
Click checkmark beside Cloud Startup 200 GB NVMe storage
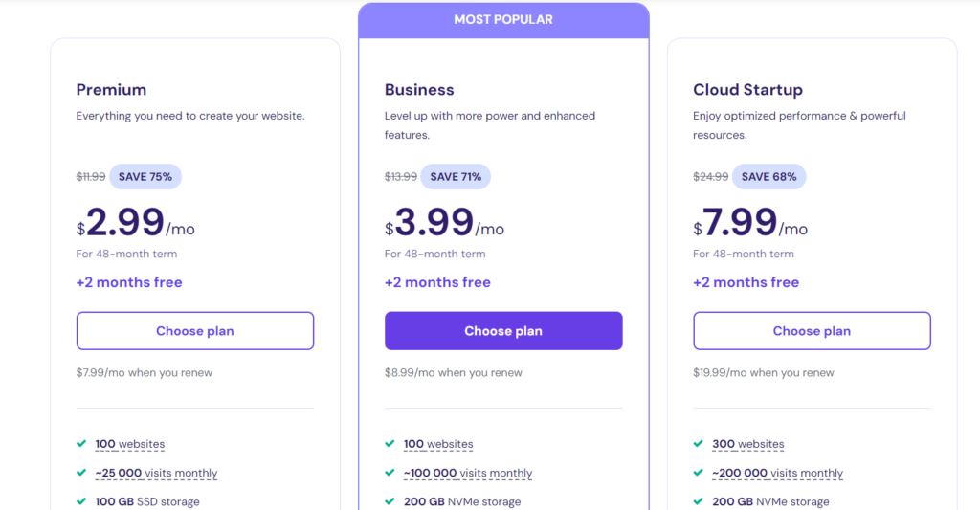[698, 501]
